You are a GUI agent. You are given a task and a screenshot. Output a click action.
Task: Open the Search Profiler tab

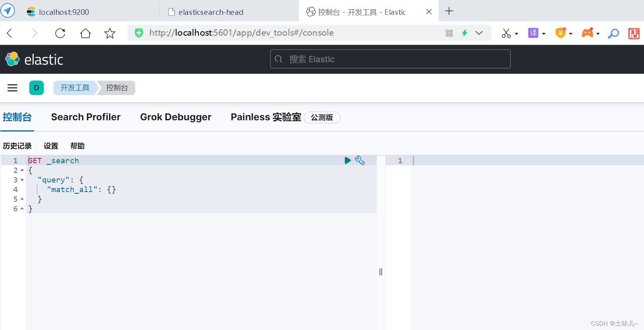[x=86, y=117]
